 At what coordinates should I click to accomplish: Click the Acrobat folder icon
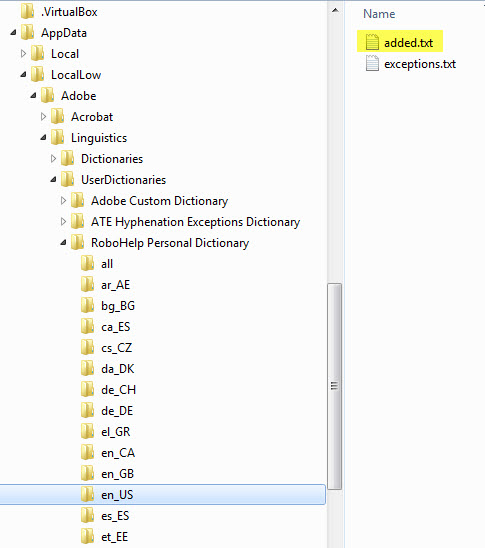click(58, 116)
